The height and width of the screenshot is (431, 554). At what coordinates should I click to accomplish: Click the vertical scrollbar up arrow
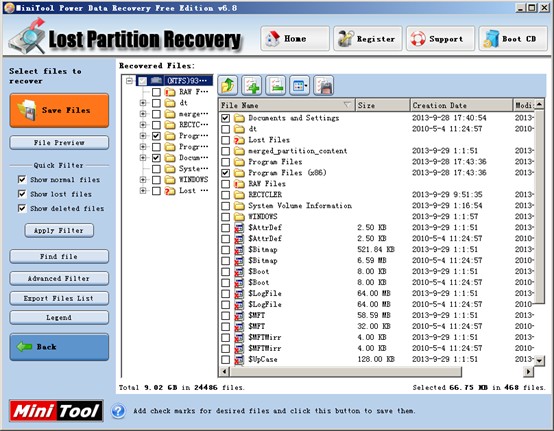point(539,104)
